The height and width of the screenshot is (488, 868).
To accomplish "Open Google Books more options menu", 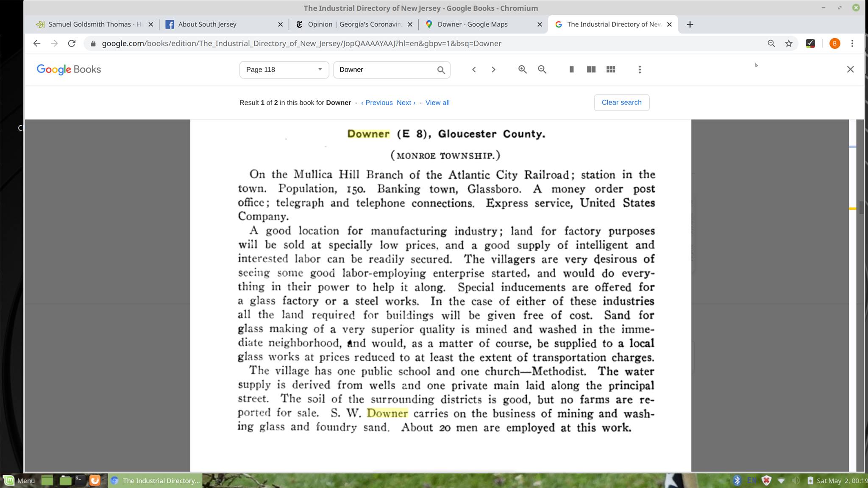I will coord(640,69).
